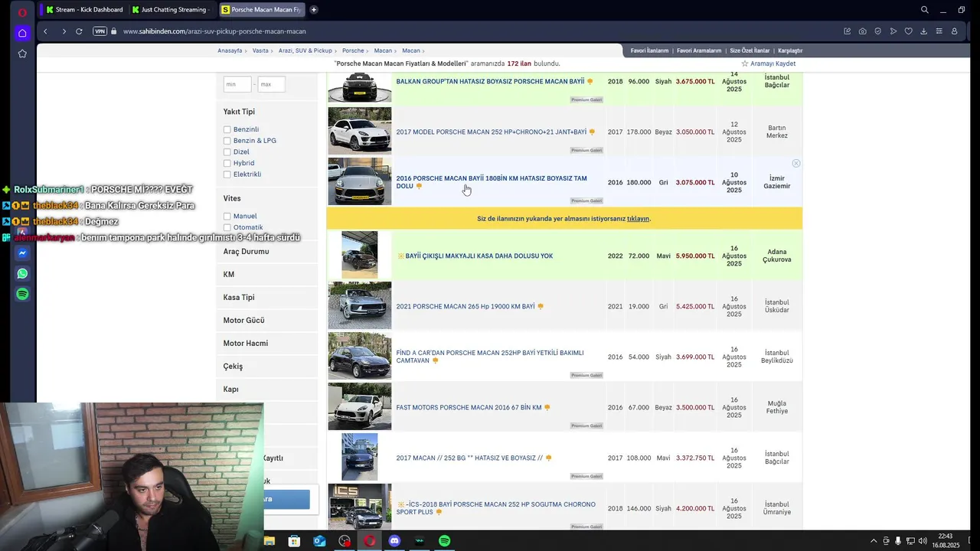Check the Dizel fuel type checkbox
Image resolution: width=980 pixels, height=551 pixels.
click(x=227, y=152)
